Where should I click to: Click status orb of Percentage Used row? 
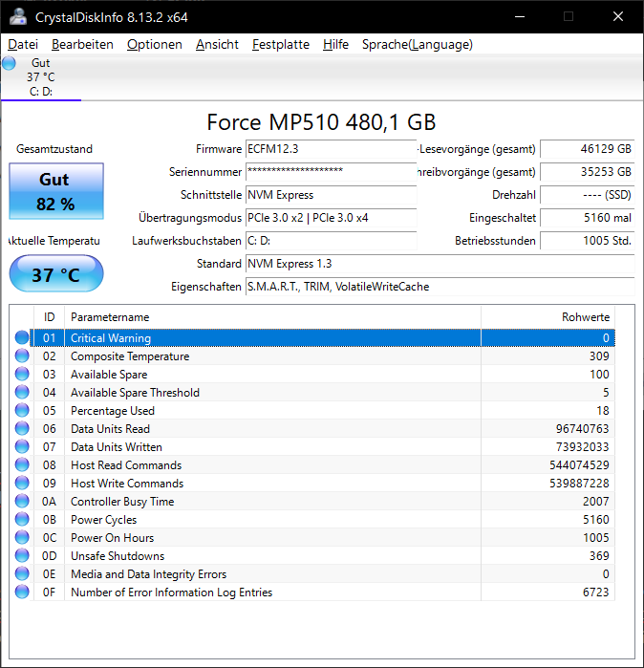click(22, 410)
